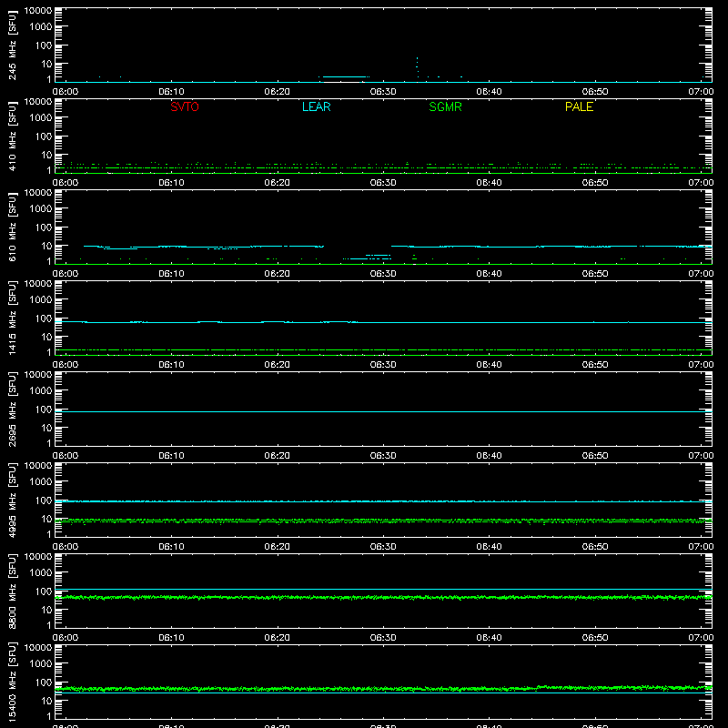Select the 245 MHz [SFU] axis title
This screenshot has height=728, width=728.
click(12, 45)
